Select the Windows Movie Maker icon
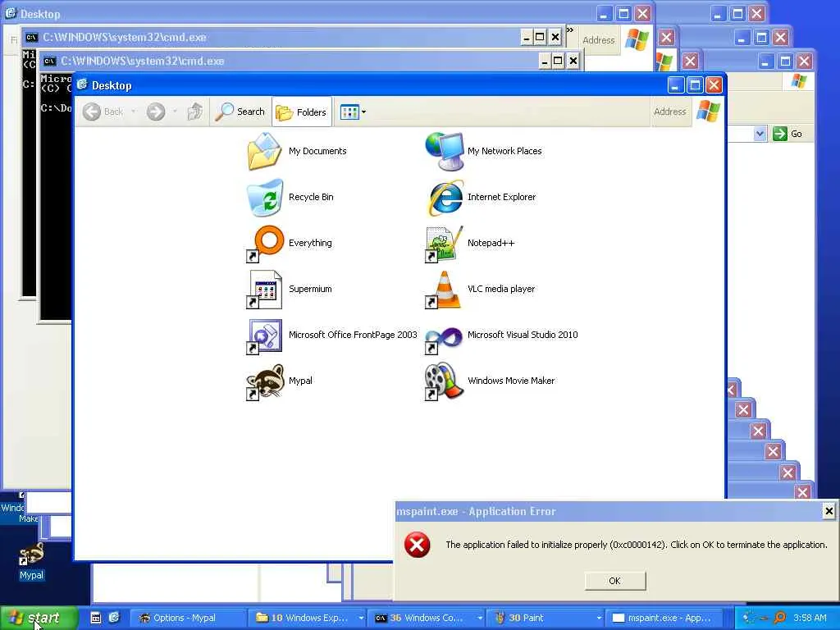 click(444, 381)
